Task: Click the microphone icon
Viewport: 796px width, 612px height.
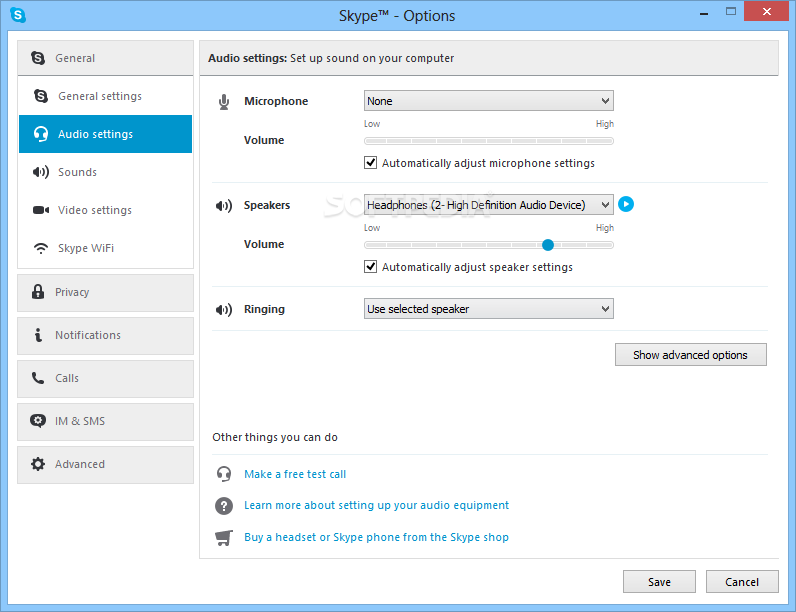Action: point(224,102)
